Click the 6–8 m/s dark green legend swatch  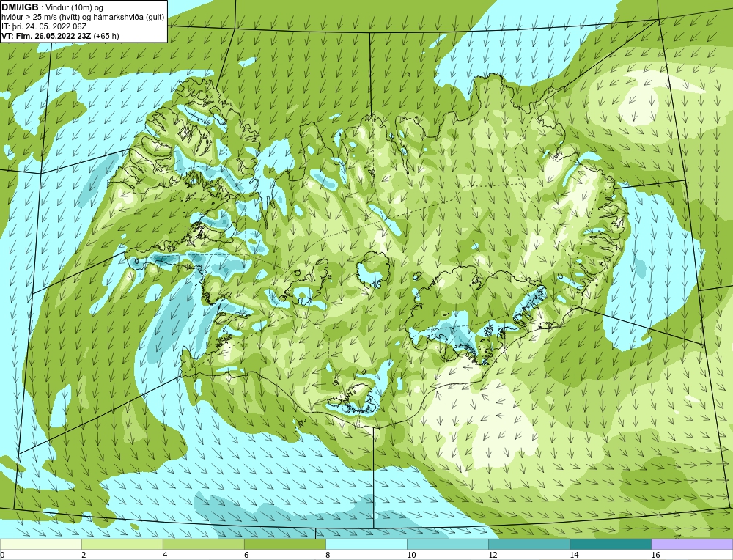pyautogui.click(x=285, y=544)
